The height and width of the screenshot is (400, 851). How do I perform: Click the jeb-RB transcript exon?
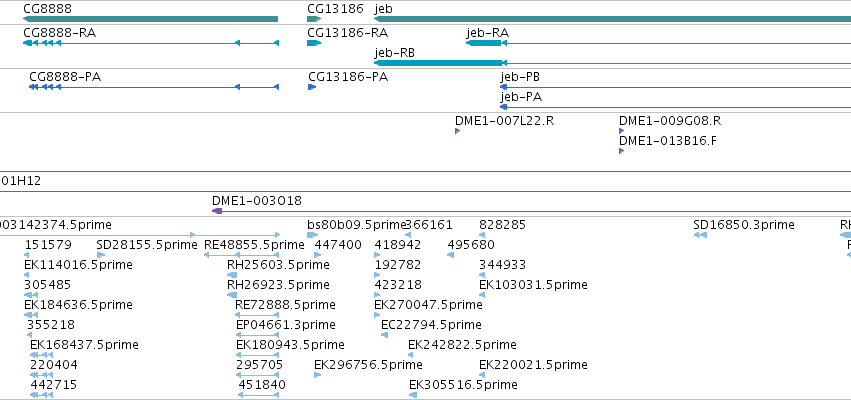(438, 63)
